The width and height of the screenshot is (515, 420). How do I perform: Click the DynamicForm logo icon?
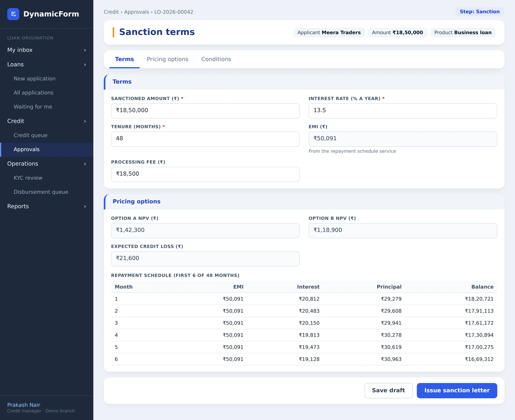click(13, 14)
